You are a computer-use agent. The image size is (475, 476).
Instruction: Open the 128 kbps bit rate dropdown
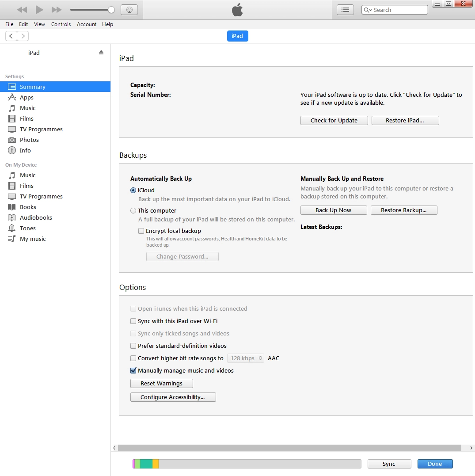point(246,358)
